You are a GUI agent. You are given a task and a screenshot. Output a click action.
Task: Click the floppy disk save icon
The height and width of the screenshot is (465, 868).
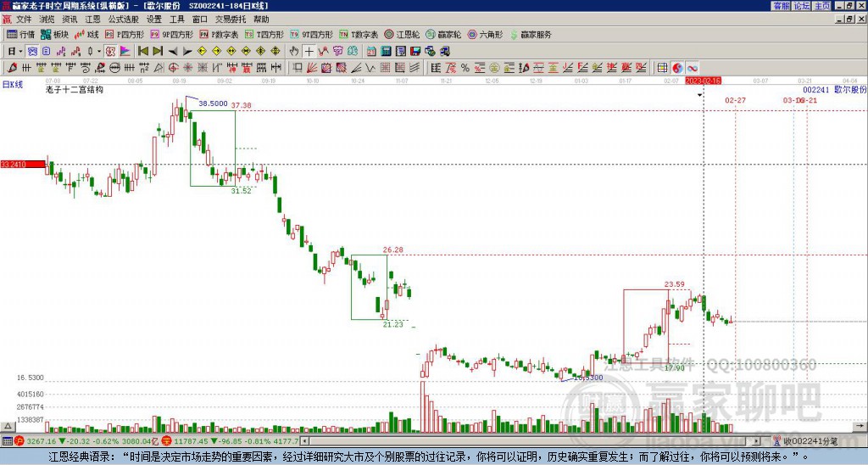[415, 52]
